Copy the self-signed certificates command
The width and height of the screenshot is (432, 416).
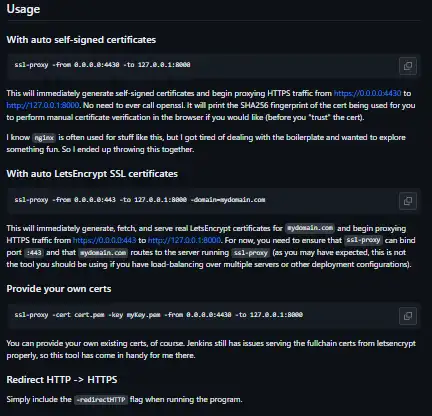[x=408, y=66]
